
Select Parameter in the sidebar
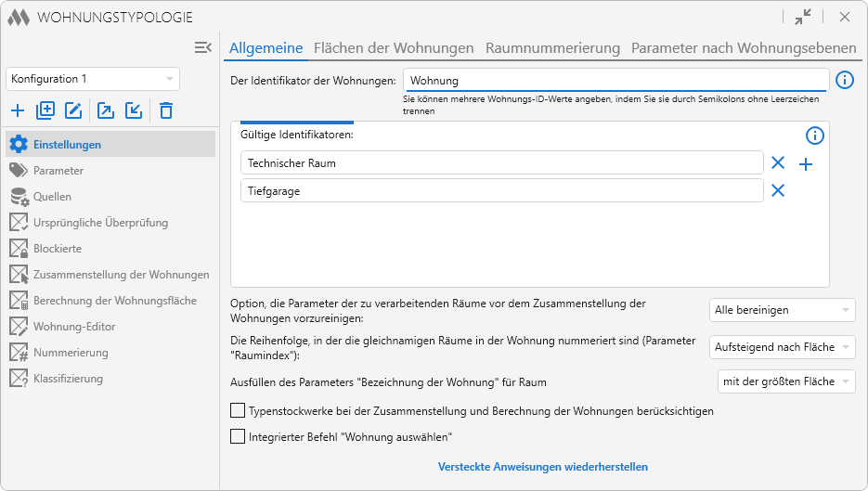[58, 171]
